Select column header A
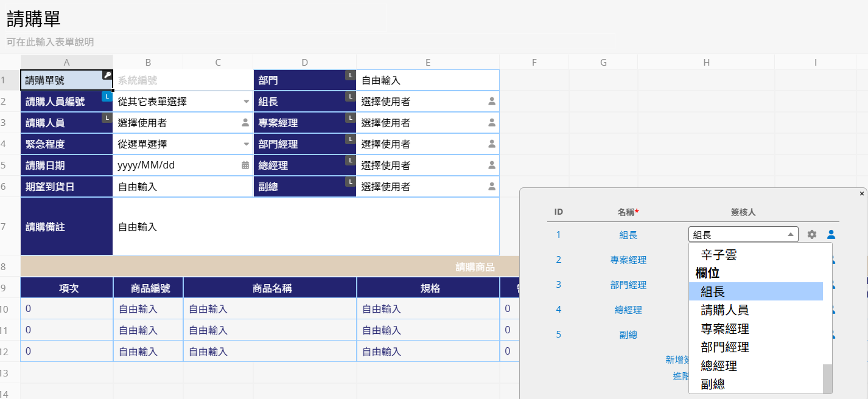868x399 pixels. pos(67,62)
